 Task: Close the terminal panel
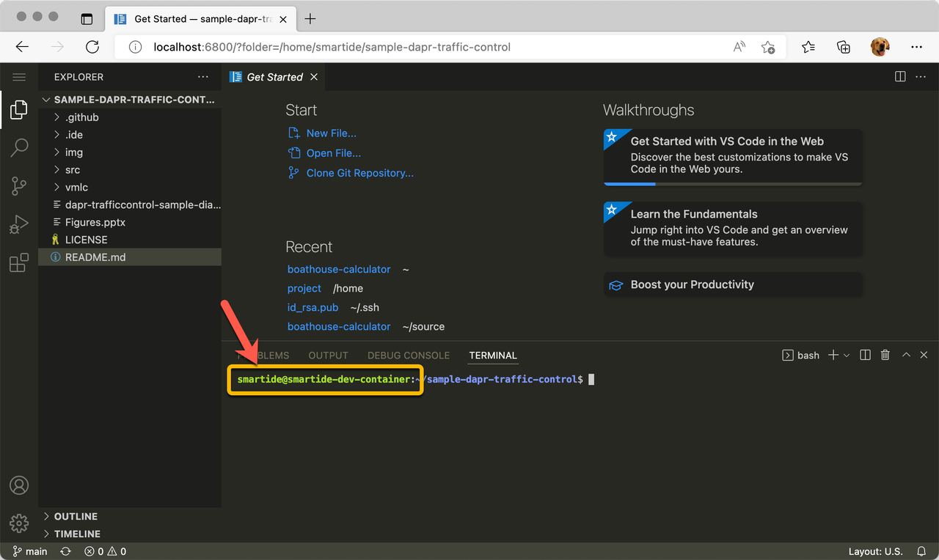[924, 355]
